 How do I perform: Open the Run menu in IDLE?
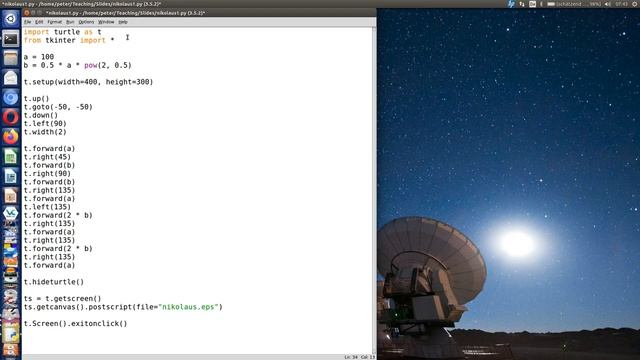coord(70,22)
